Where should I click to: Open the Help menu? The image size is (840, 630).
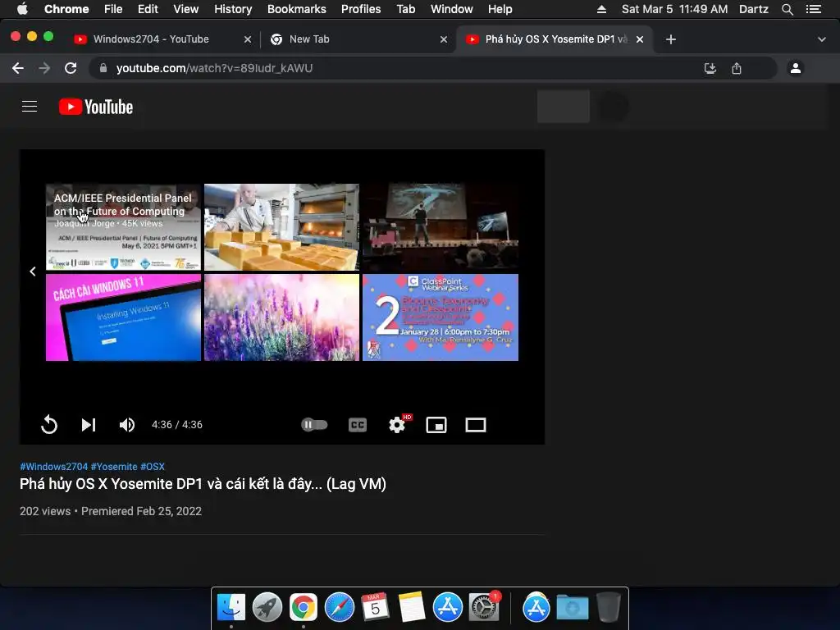[500, 9]
